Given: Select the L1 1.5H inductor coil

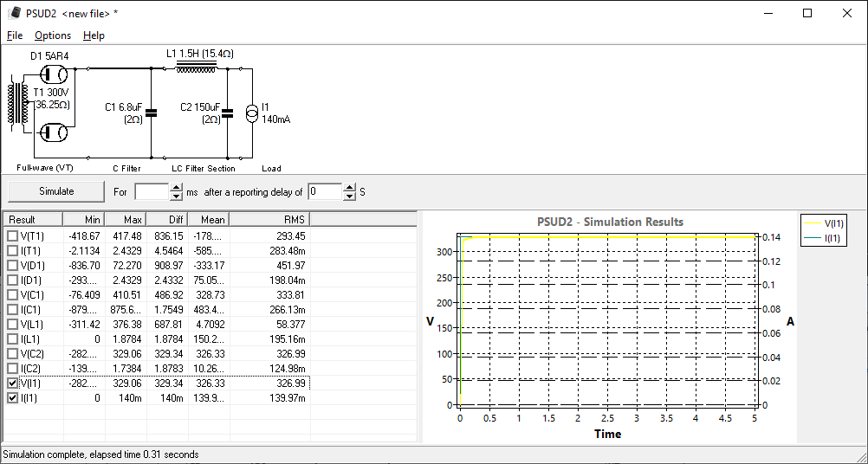Looking at the screenshot, I should (196, 68).
